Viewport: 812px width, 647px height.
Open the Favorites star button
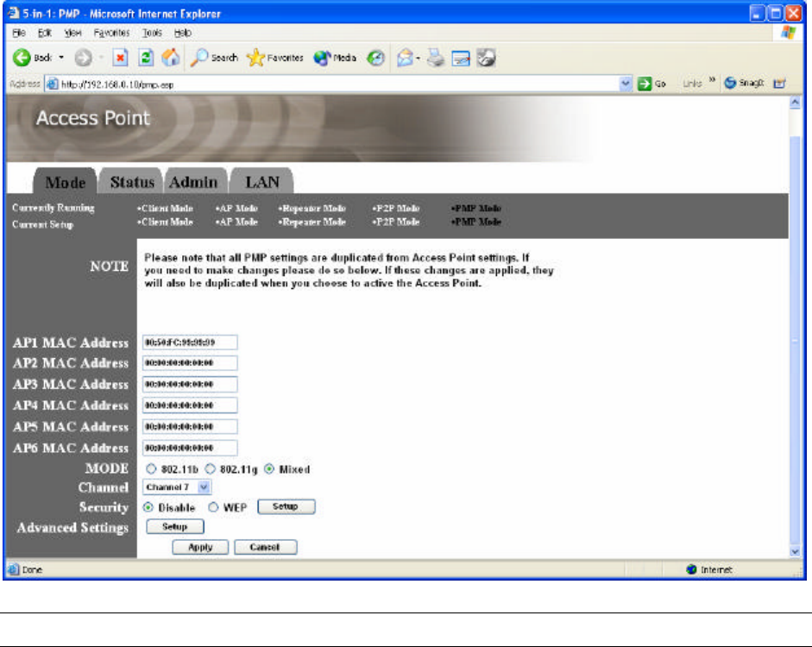coord(275,58)
